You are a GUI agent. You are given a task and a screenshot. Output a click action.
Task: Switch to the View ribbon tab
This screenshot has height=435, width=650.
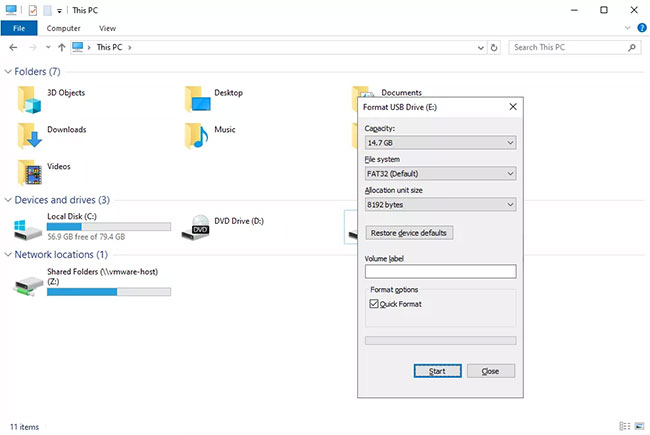(x=107, y=28)
